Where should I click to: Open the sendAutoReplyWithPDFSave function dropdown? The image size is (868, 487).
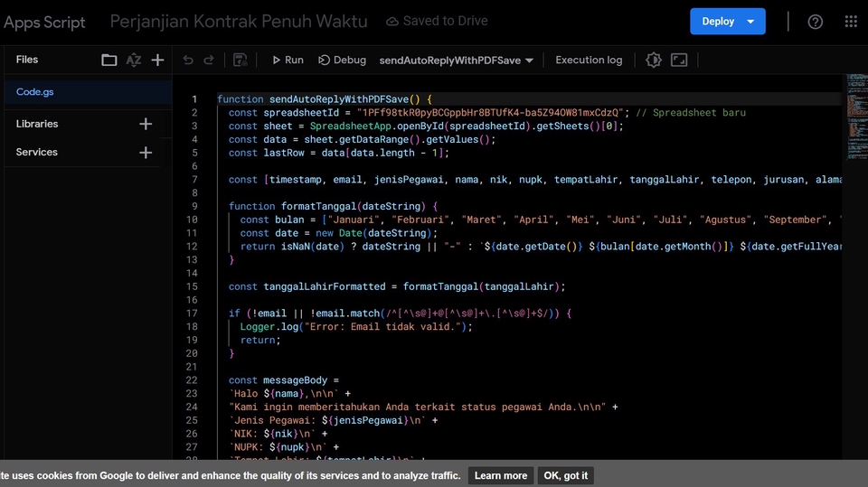pyautogui.click(x=456, y=61)
